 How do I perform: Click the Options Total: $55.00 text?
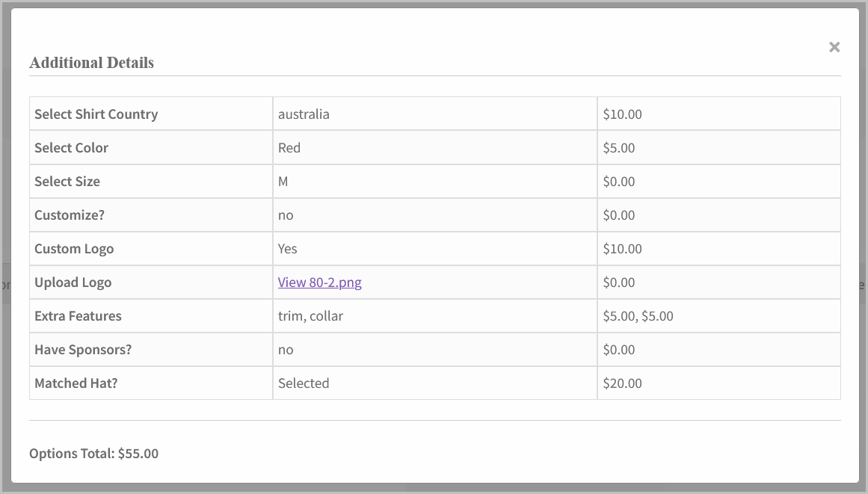tap(93, 454)
